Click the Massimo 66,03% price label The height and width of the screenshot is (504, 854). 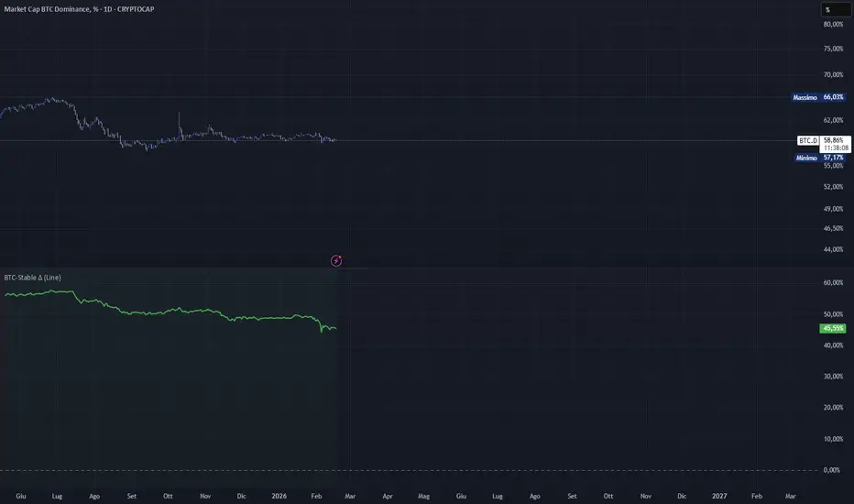818,97
